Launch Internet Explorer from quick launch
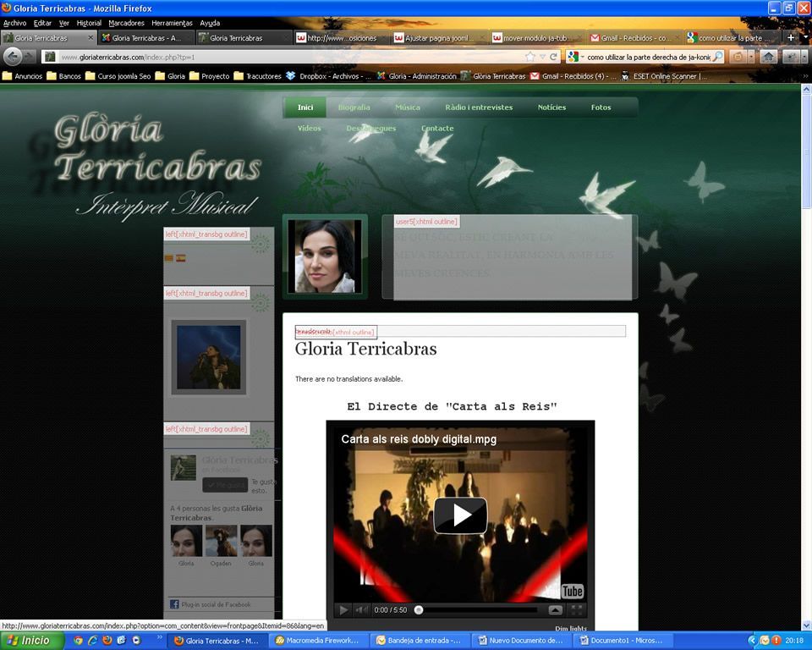The height and width of the screenshot is (650, 812). [x=93, y=640]
